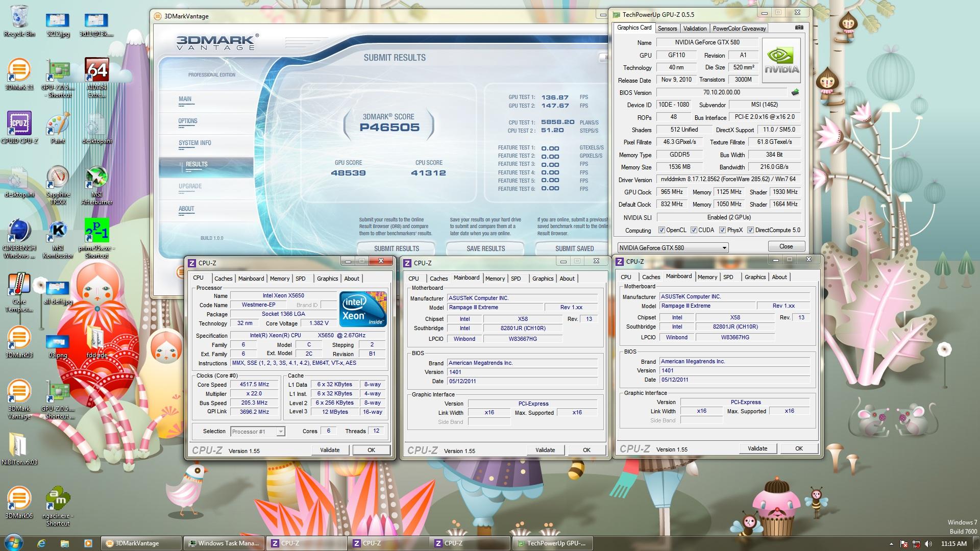Open the Sapphire TRIXX desktop icon
The width and height of the screenshot is (980, 551).
click(x=58, y=185)
